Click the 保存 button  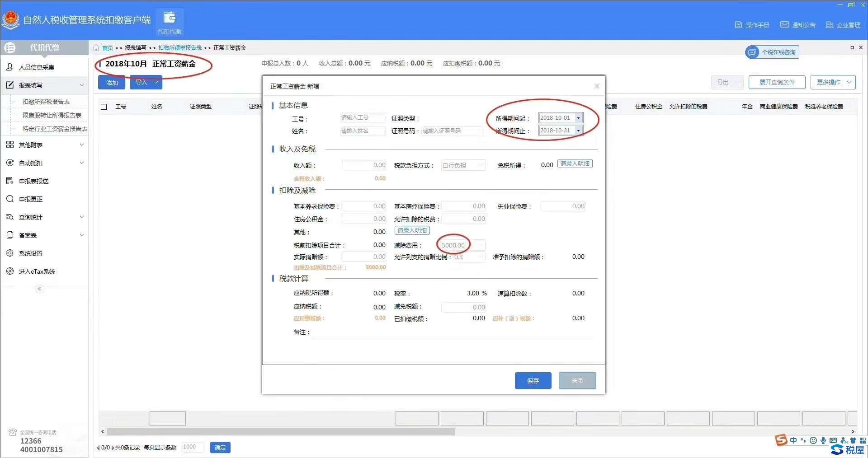(x=533, y=381)
